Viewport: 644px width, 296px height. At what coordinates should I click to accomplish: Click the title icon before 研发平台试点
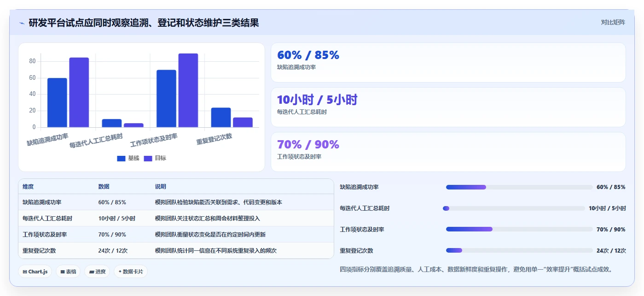pos(22,23)
